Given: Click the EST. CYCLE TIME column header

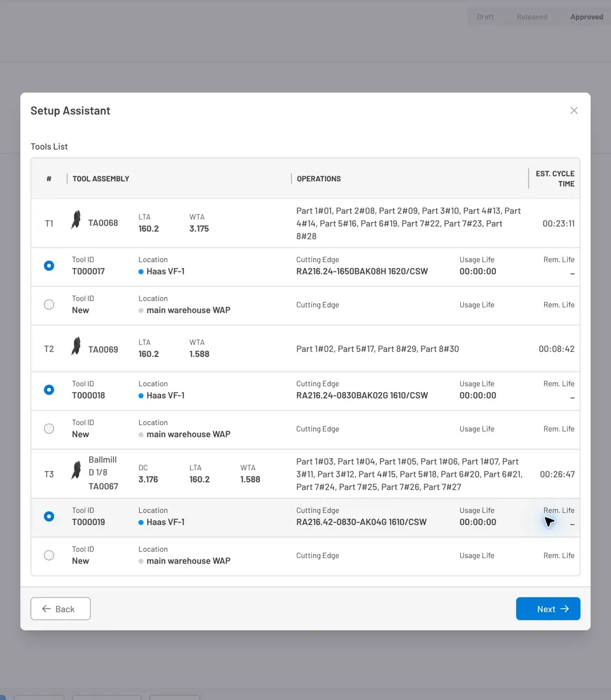Looking at the screenshot, I should (555, 179).
